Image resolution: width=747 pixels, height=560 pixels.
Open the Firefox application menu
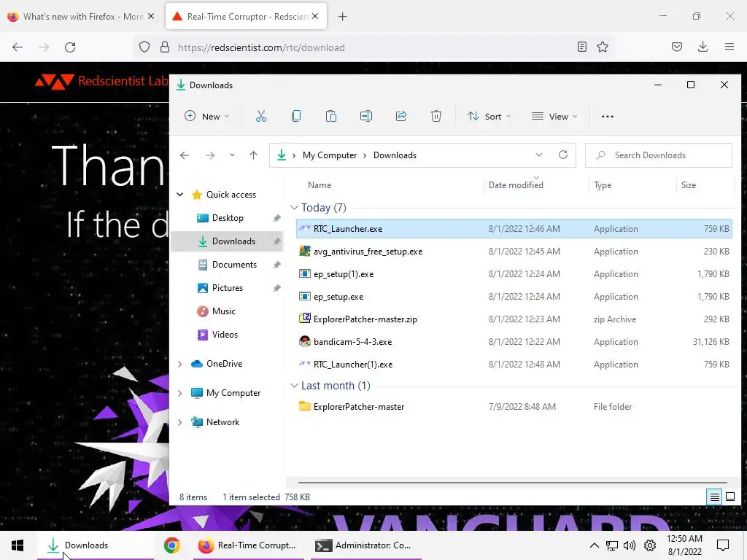729,47
